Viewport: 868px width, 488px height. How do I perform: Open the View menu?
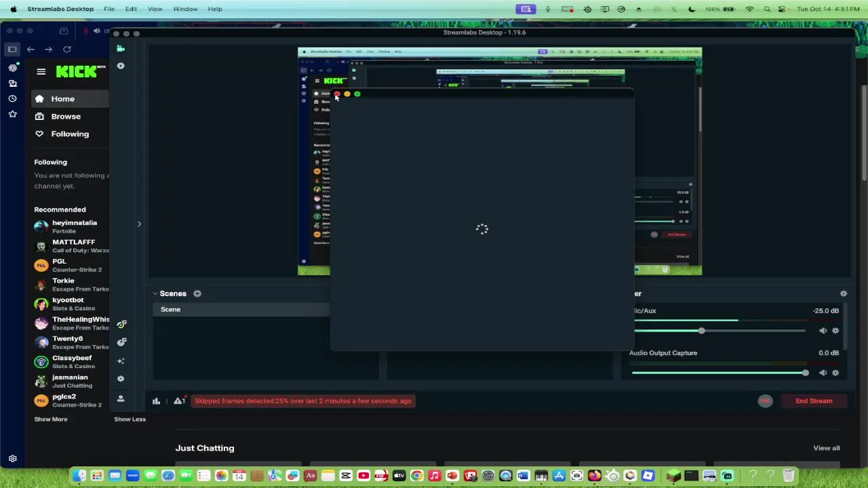(x=155, y=9)
